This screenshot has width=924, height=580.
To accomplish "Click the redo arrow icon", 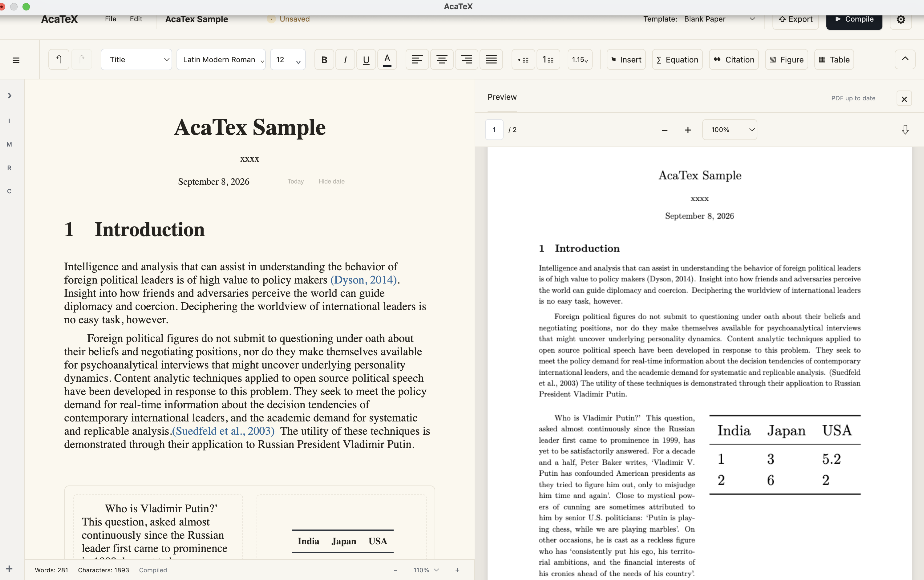I will point(81,59).
